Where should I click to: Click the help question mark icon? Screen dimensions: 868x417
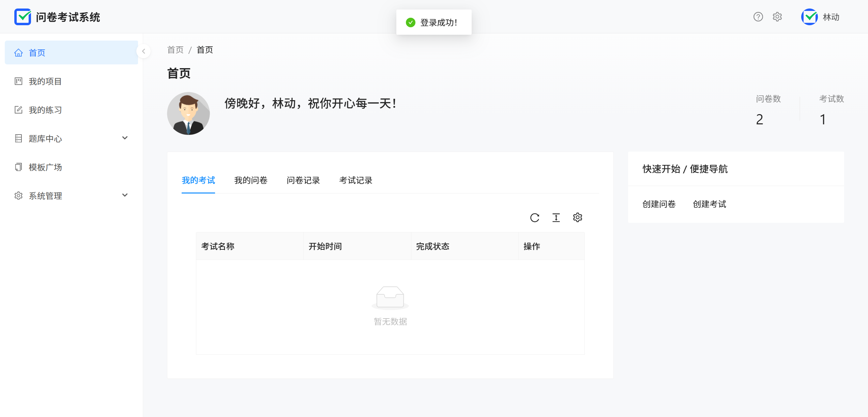click(758, 17)
